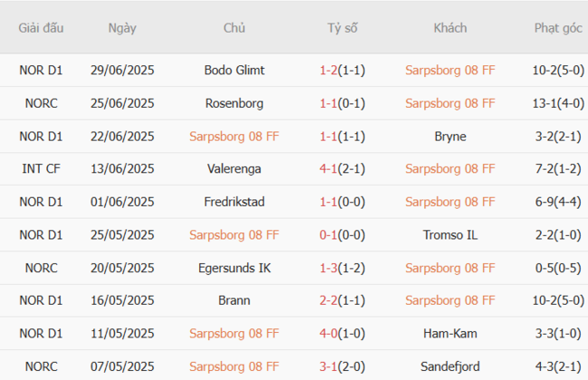Image resolution: width=588 pixels, height=380 pixels.
Task: Open the 4-0(1-0) score against Ham-Kam
Action: (342, 334)
